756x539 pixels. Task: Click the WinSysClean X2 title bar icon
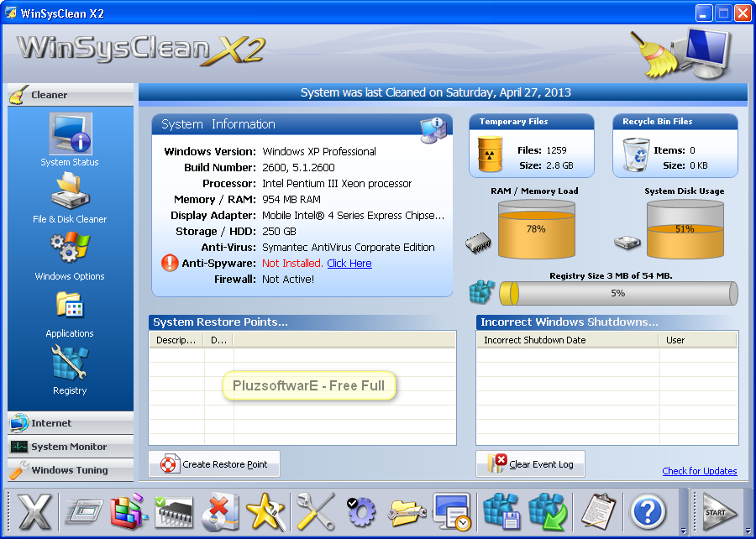pos(11,13)
